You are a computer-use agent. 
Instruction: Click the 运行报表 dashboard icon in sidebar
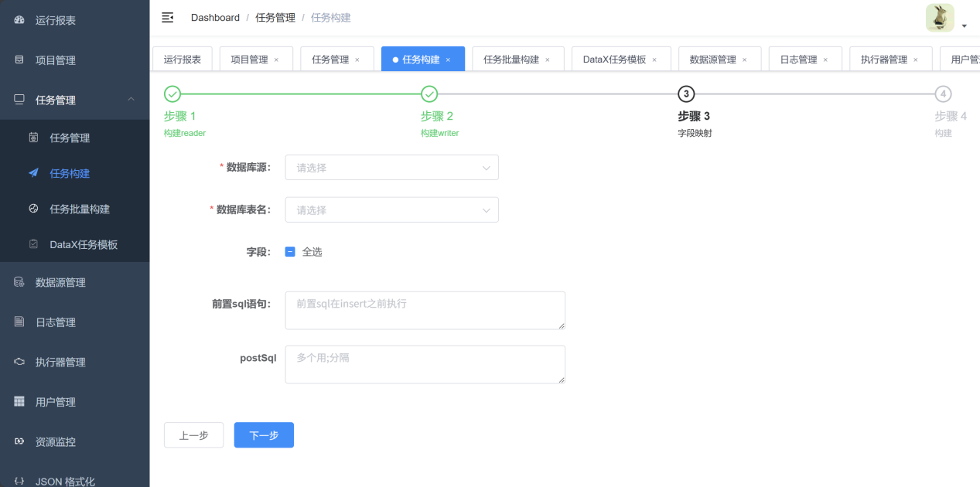click(19, 20)
